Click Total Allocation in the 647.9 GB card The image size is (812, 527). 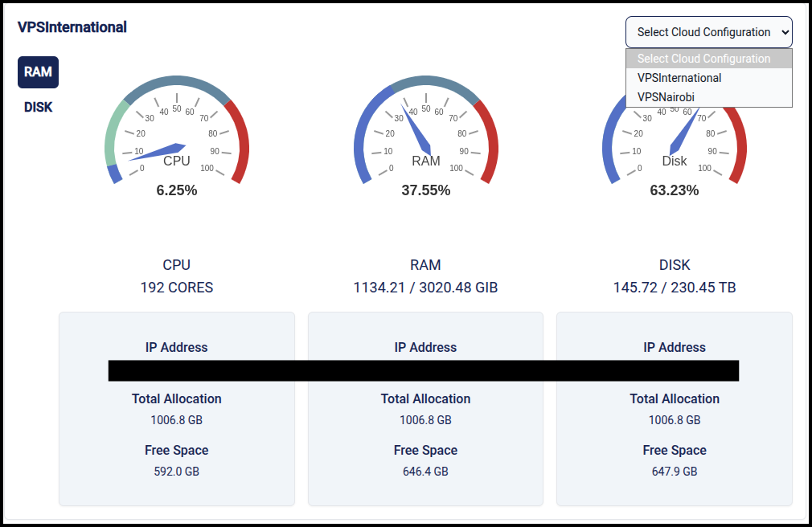pyautogui.click(x=675, y=398)
